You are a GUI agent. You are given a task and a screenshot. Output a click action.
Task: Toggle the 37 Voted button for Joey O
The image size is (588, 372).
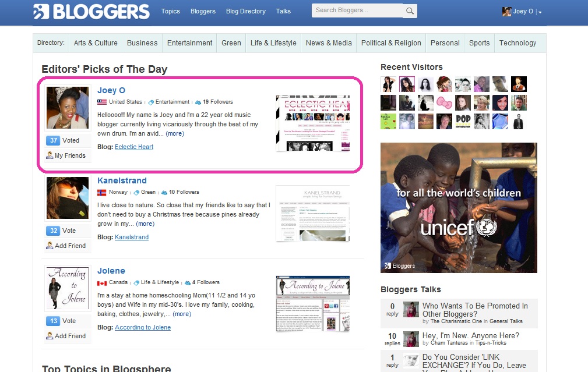click(68, 140)
